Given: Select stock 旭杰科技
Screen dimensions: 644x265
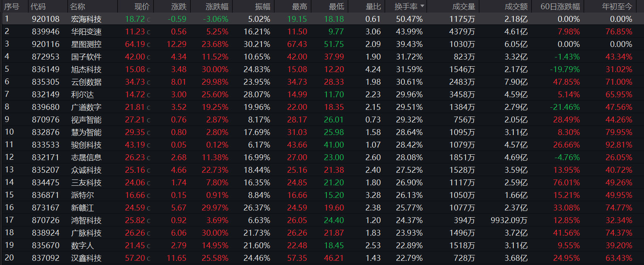Looking at the screenshot, I should [x=86, y=69].
